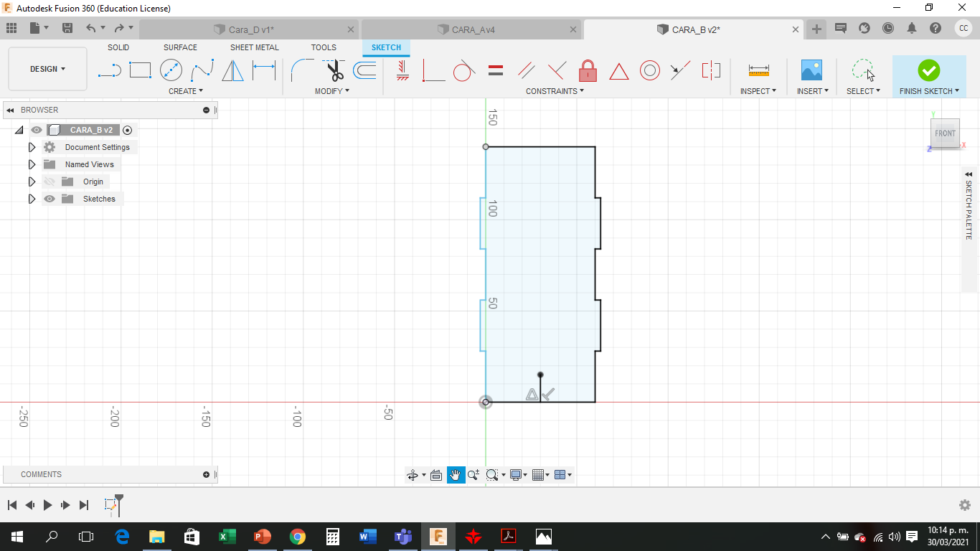
Task: Open the Help question mark icon
Action: pyautogui.click(x=936, y=29)
